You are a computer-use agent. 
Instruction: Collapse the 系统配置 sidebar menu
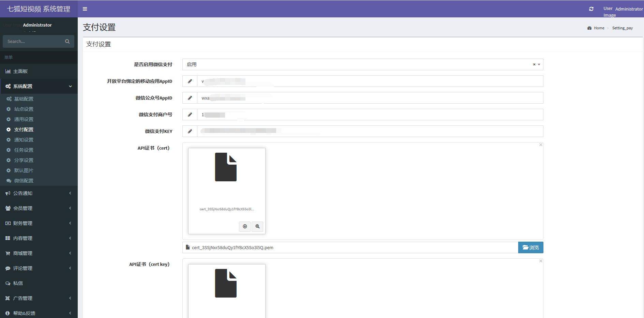pyautogui.click(x=39, y=86)
